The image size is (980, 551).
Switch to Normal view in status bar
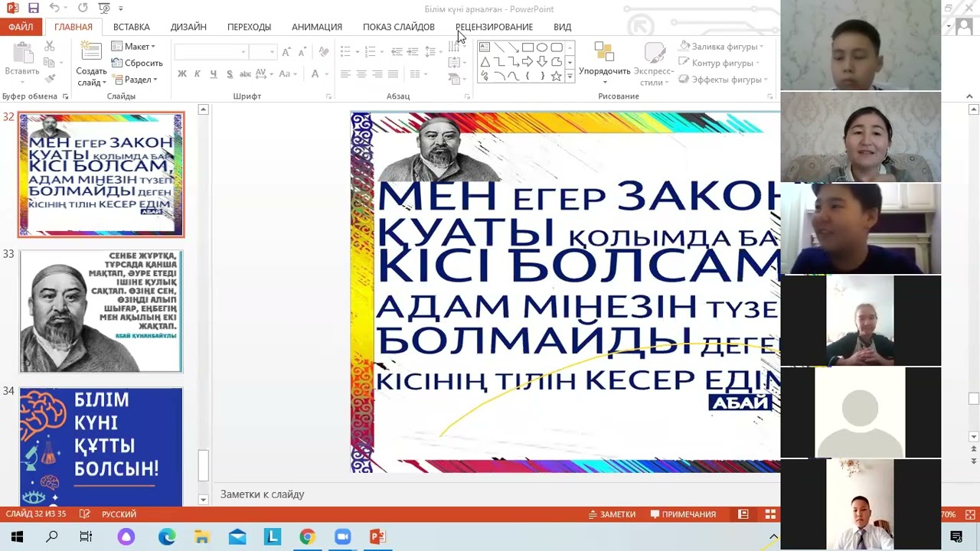[x=743, y=514]
